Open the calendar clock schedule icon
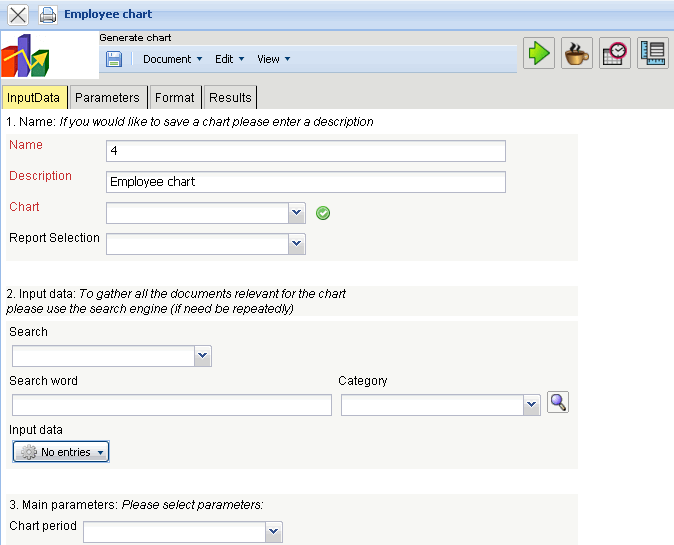The width and height of the screenshot is (674, 545). click(615, 53)
